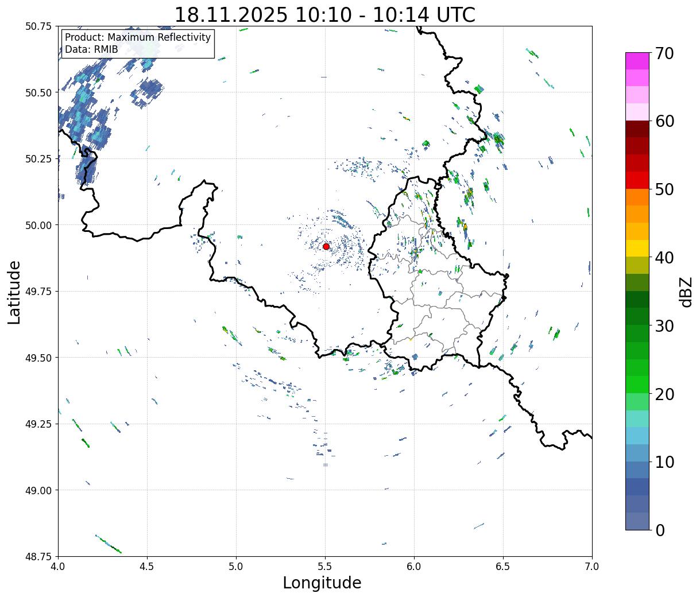Click the 49.00 latitude tick label

38,490
